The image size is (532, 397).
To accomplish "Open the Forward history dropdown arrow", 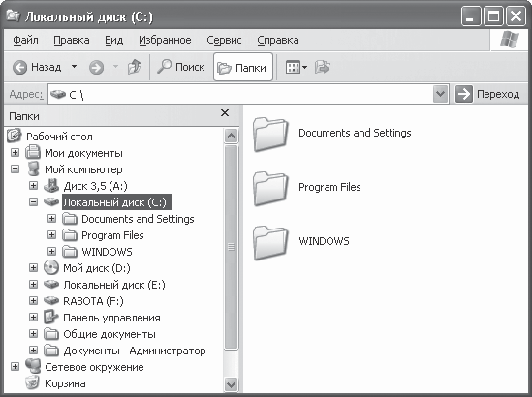I will pos(115,67).
